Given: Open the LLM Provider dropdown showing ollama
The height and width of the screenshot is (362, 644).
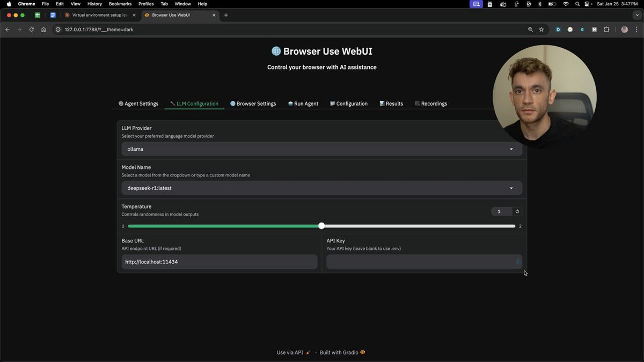Looking at the screenshot, I should tap(322, 149).
